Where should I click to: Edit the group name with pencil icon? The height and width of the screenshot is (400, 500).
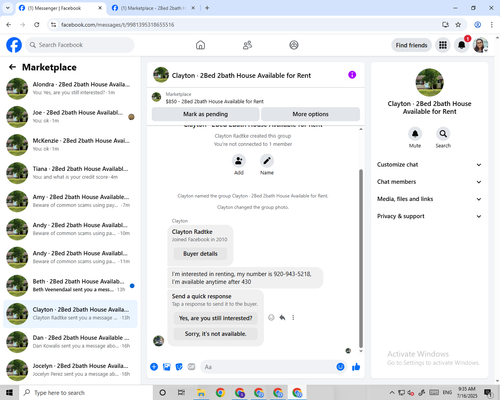point(267,161)
